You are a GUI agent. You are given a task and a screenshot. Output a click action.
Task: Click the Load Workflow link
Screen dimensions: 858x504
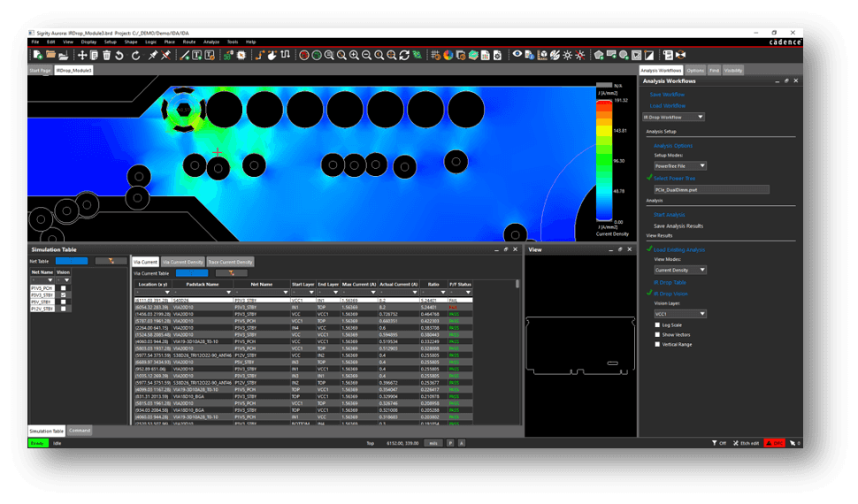pos(668,105)
